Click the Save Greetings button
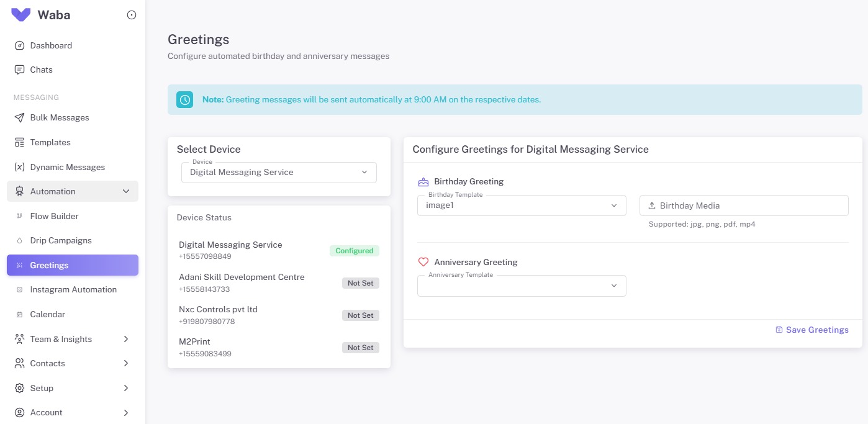 [811, 330]
